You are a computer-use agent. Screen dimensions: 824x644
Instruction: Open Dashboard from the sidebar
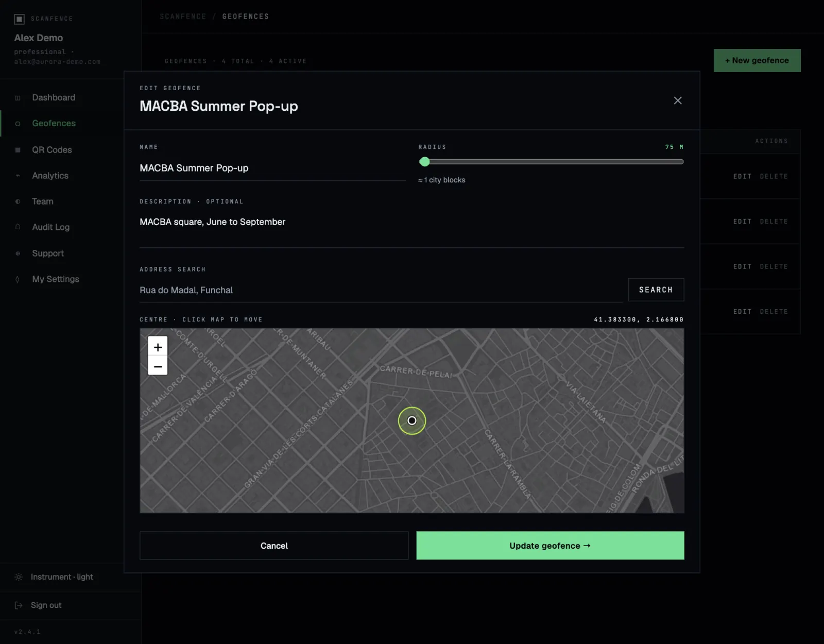[54, 98]
